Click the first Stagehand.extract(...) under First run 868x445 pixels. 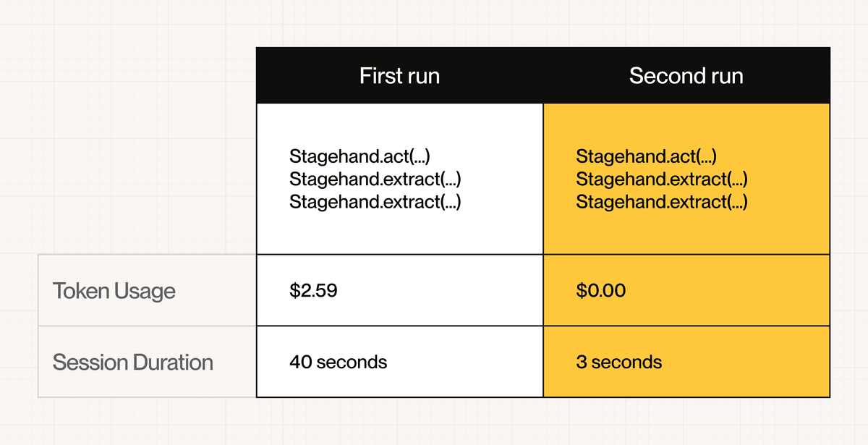(x=375, y=179)
